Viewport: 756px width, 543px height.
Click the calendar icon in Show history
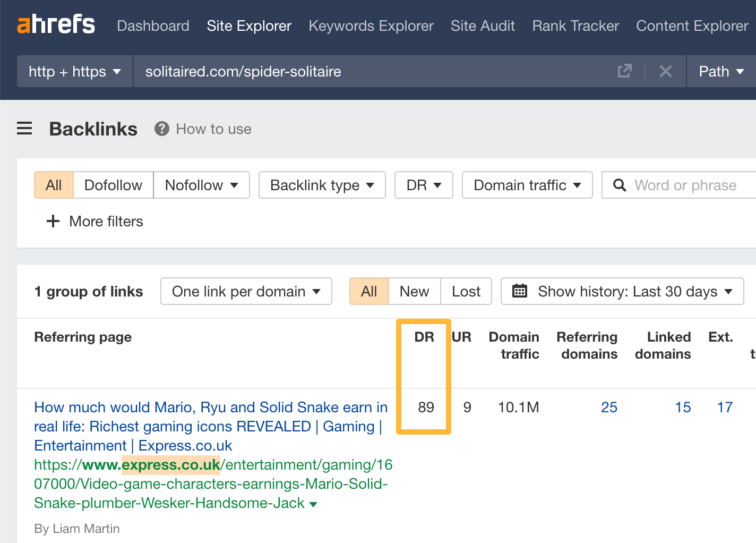tap(519, 291)
